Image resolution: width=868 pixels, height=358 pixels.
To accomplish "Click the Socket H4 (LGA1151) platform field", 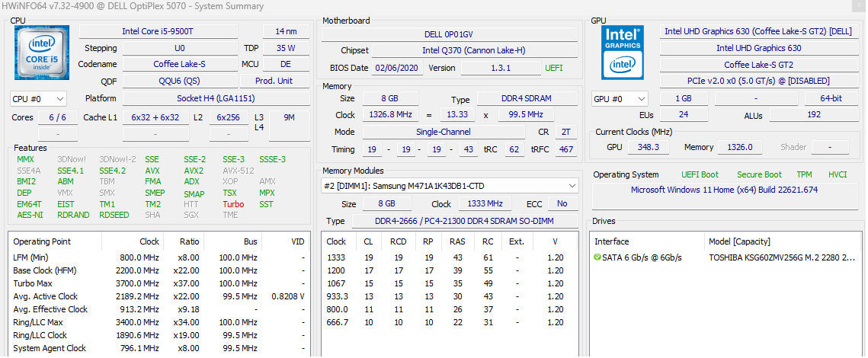I will 216,98.
